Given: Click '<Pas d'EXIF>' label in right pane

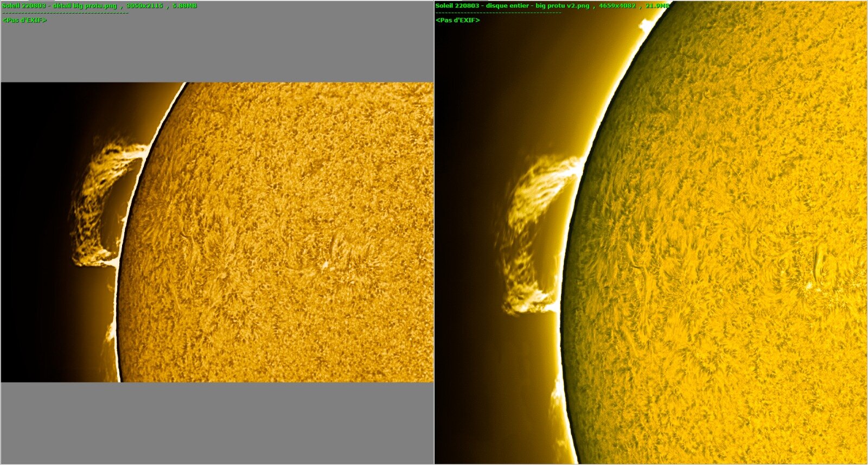Looking at the screenshot, I should 458,20.
